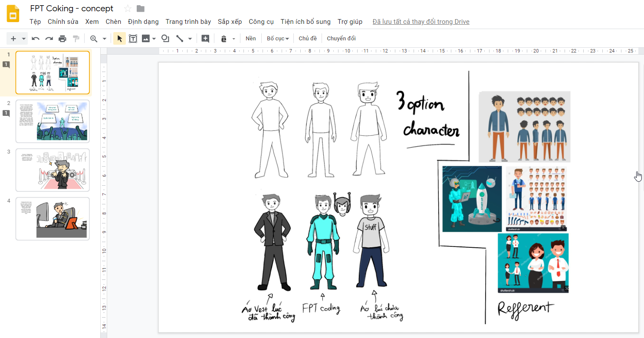Click the FPT Coking - concept title

pyautogui.click(x=72, y=9)
